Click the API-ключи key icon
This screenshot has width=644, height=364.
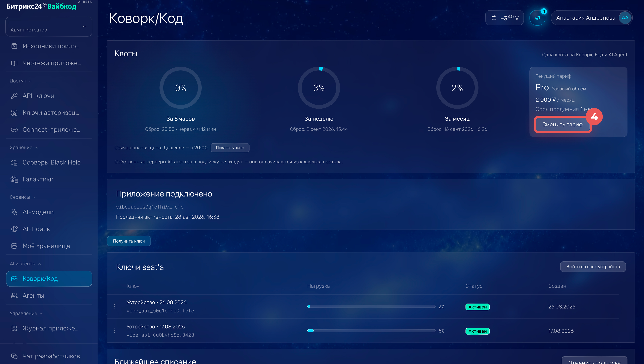click(x=14, y=96)
